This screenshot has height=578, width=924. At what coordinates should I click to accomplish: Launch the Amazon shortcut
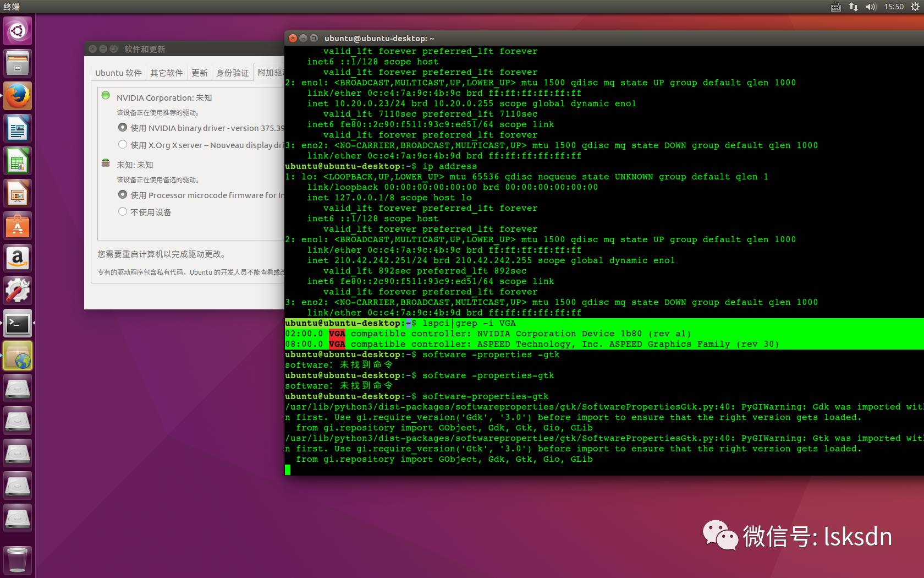pyautogui.click(x=17, y=258)
